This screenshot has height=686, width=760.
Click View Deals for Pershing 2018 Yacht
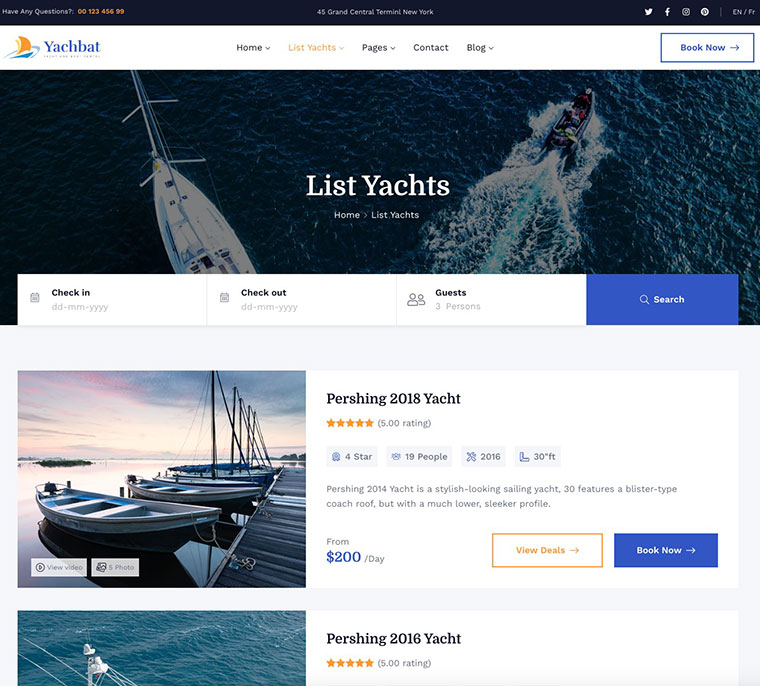(x=547, y=550)
